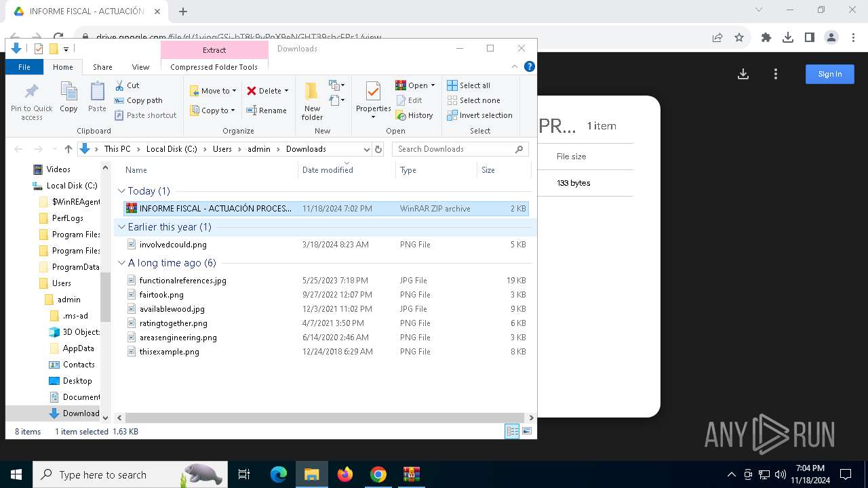
Task: Create a New folder
Action: [312, 102]
